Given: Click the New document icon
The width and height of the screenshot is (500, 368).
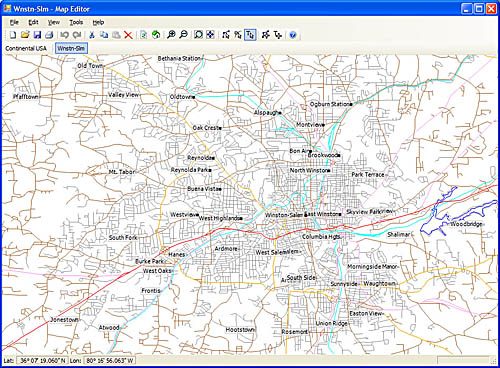Looking at the screenshot, I should tap(13, 35).
